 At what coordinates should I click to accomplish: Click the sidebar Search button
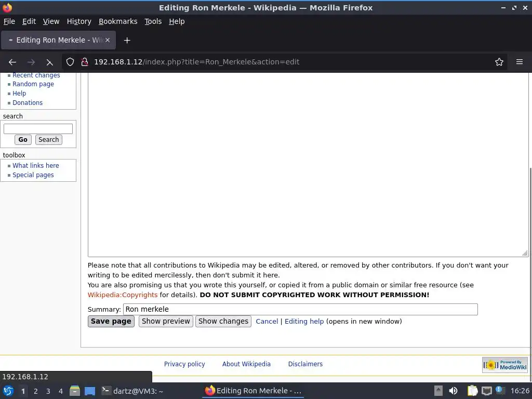pos(48,140)
